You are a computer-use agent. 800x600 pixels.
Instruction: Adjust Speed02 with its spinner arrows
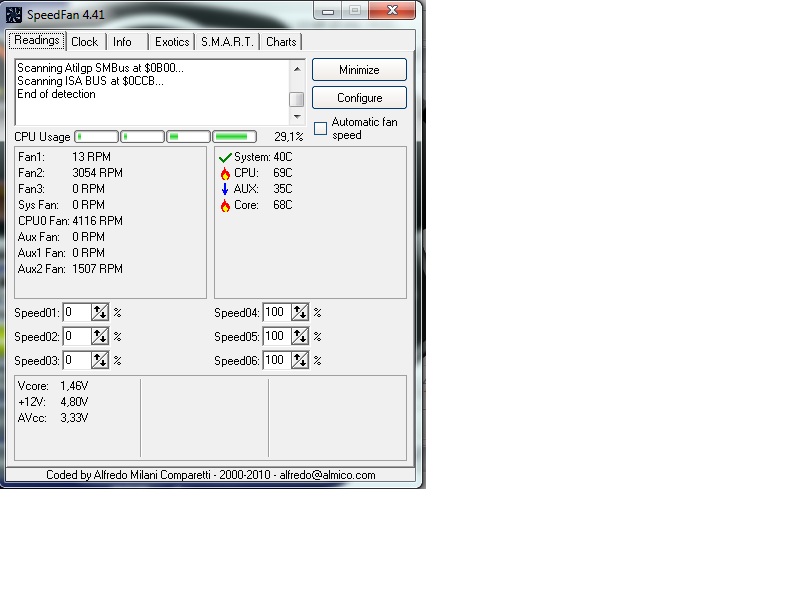pos(100,336)
